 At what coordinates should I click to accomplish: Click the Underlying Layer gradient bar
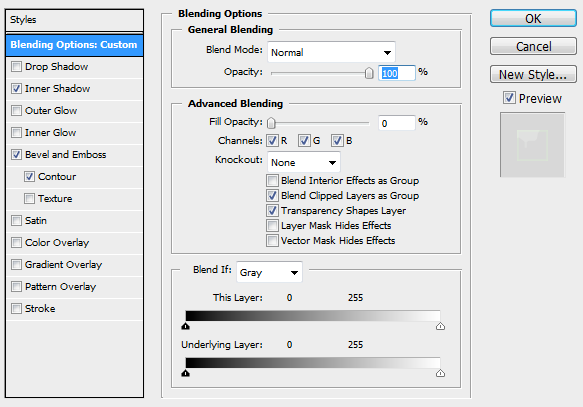313,363
